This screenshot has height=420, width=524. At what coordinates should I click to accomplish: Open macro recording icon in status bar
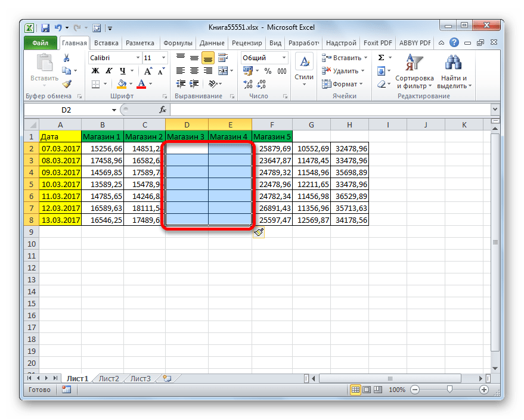[66, 390]
